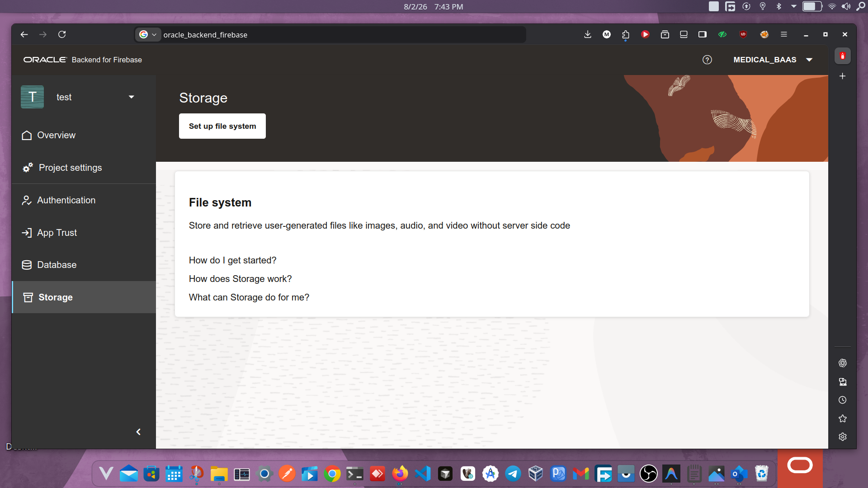The width and height of the screenshot is (868, 488).
Task: Expand MEDICAL_BAAS account dropdown arrow
Action: coord(809,60)
